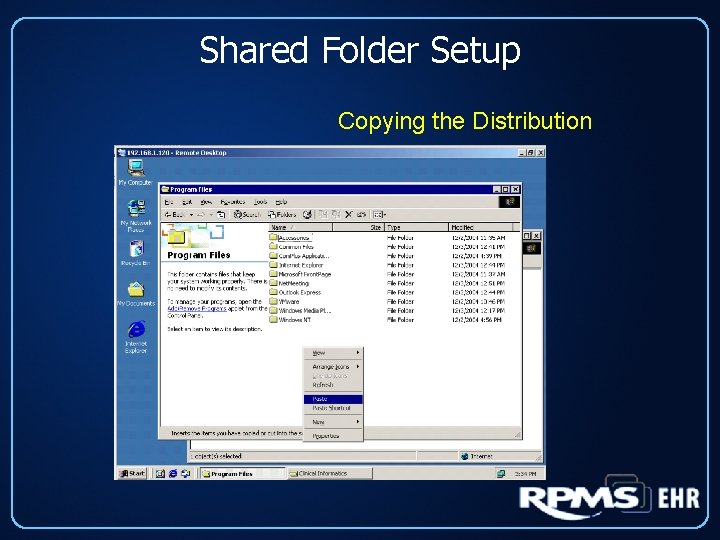Click the Add/Remove Programs link
720x540 pixels.
197,309
